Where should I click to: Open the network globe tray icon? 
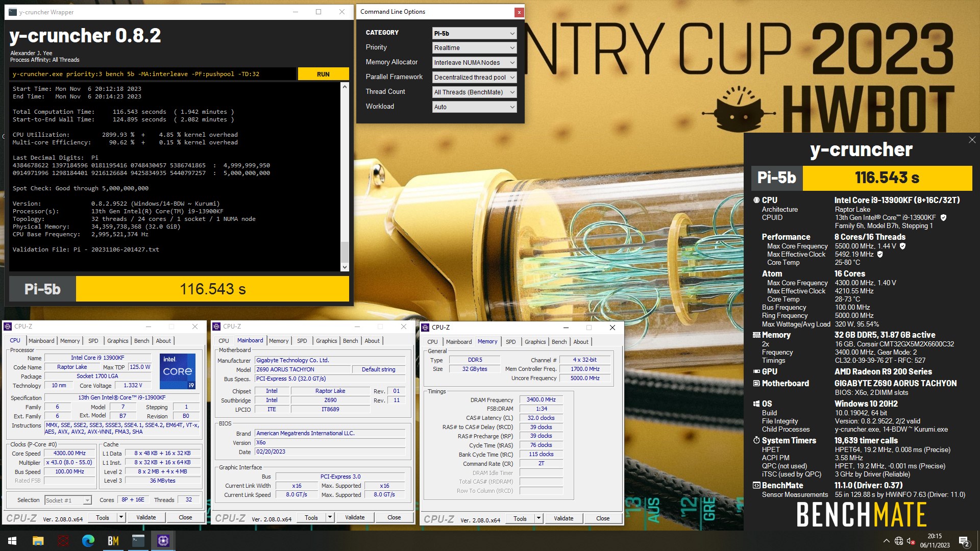[x=899, y=541]
